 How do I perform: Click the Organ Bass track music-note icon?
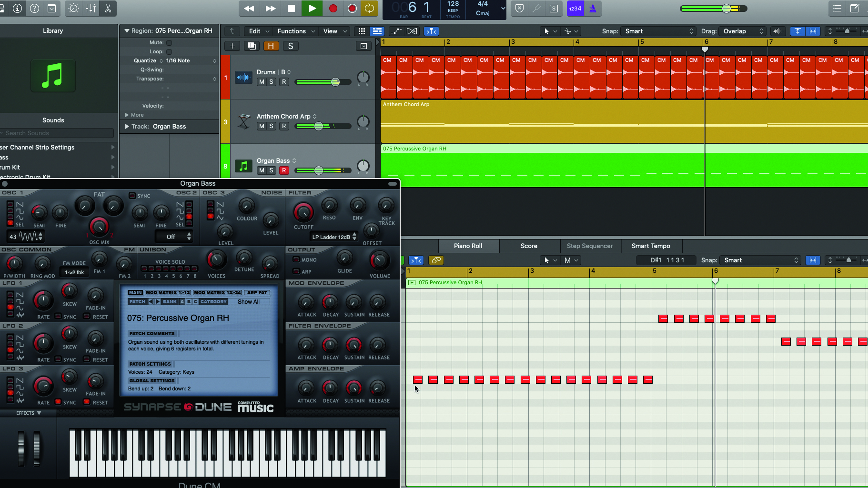tap(243, 166)
